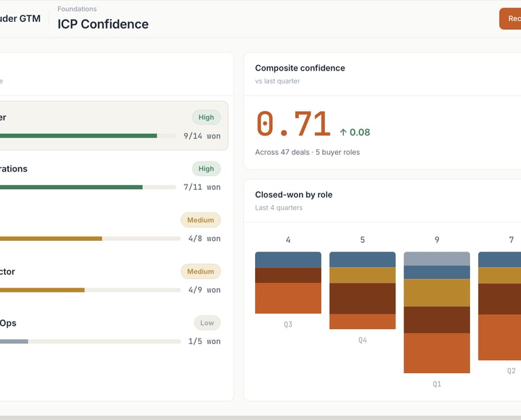Click the gray top segment of Q1 bar
Image resolution: width=521 pixels, height=420 pixels.
click(x=436, y=259)
